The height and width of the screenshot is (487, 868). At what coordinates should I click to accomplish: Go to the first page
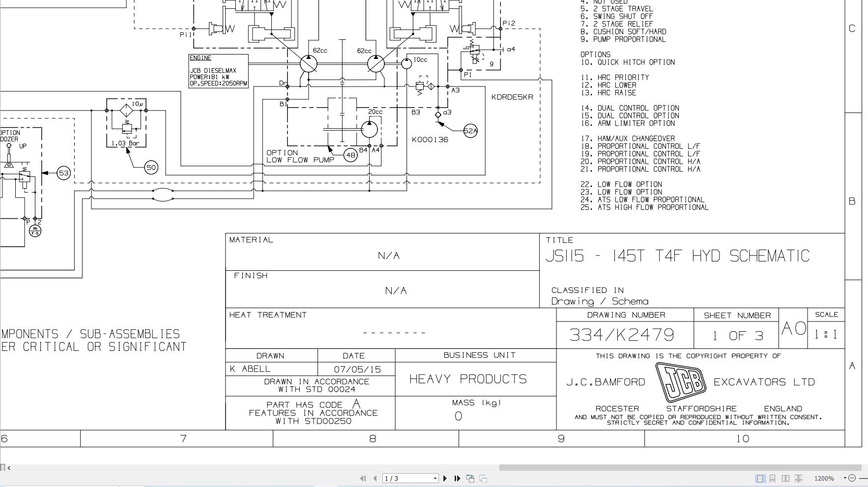coord(364,478)
